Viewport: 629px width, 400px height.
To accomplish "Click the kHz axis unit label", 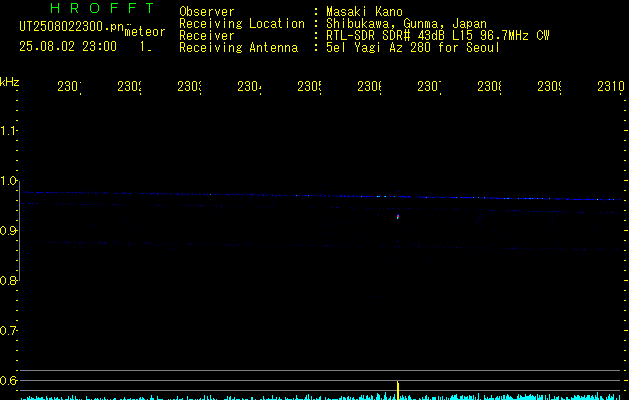I will point(10,82).
